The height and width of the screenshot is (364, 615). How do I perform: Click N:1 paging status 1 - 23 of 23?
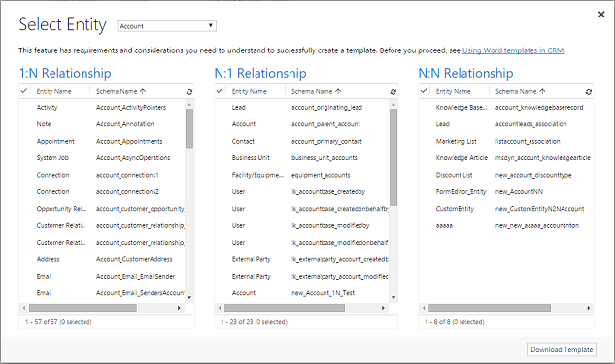pos(254,322)
